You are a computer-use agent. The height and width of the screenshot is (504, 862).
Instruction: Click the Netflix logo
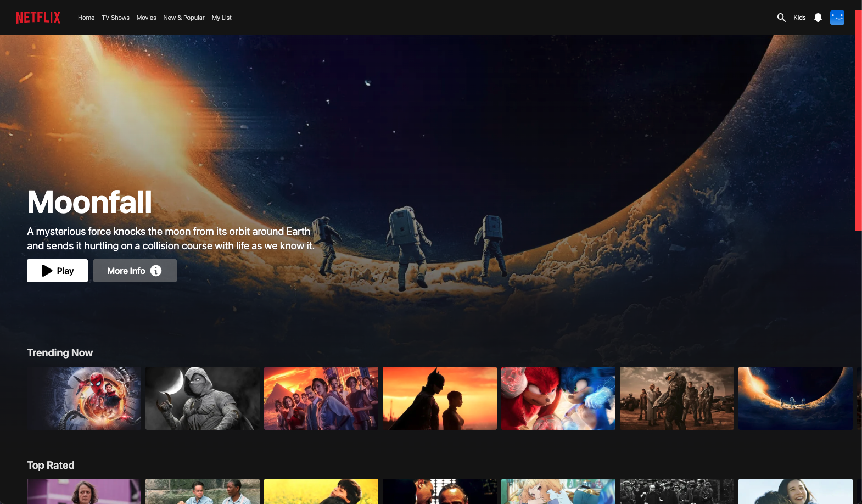click(38, 18)
